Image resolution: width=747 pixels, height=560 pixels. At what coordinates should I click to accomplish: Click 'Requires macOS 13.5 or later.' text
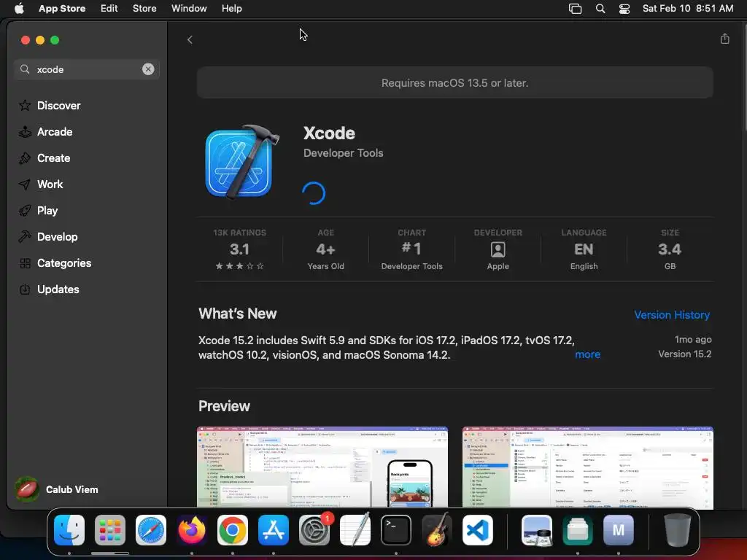click(x=454, y=83)
